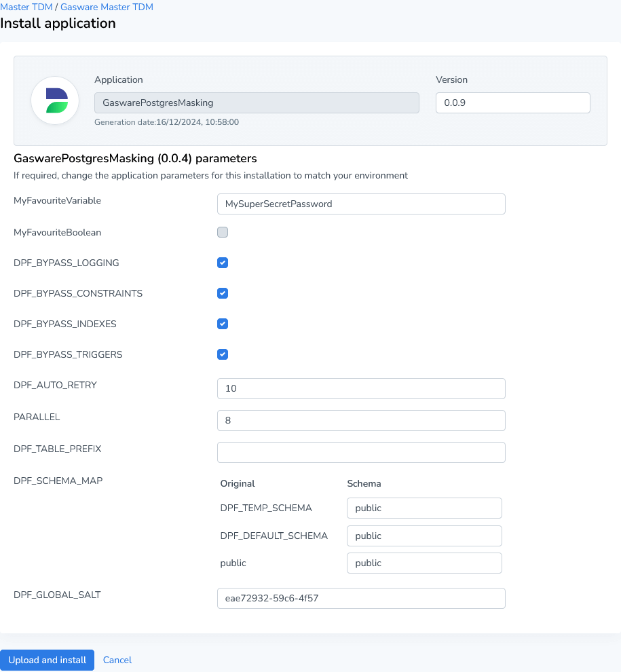
Task: Edit the DPF_AUTO_RETRY value field
Action: click(x=360, y=388)
